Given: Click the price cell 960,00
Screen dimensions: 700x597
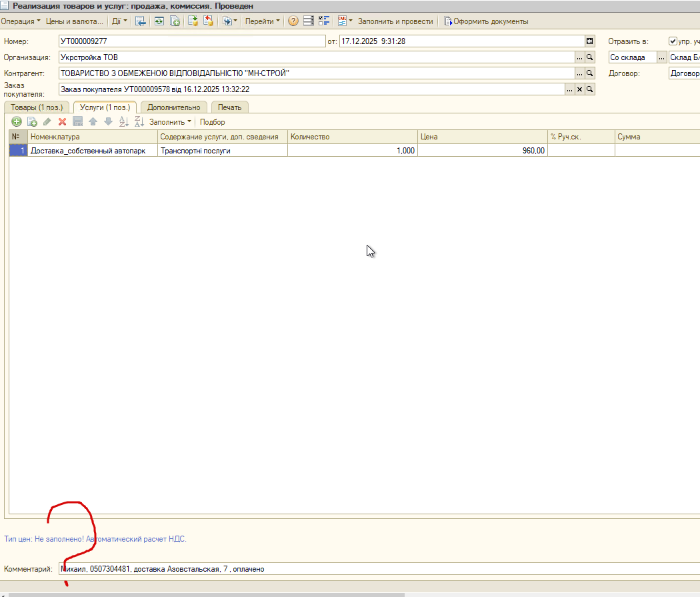Looking at the screenshot, I should point(483,151).
